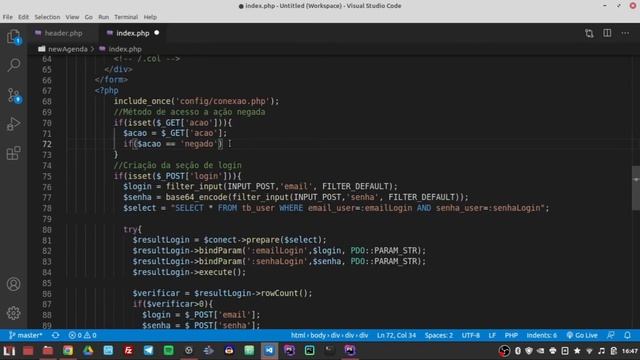Open the Accounts menu icon

coord(13,284)
